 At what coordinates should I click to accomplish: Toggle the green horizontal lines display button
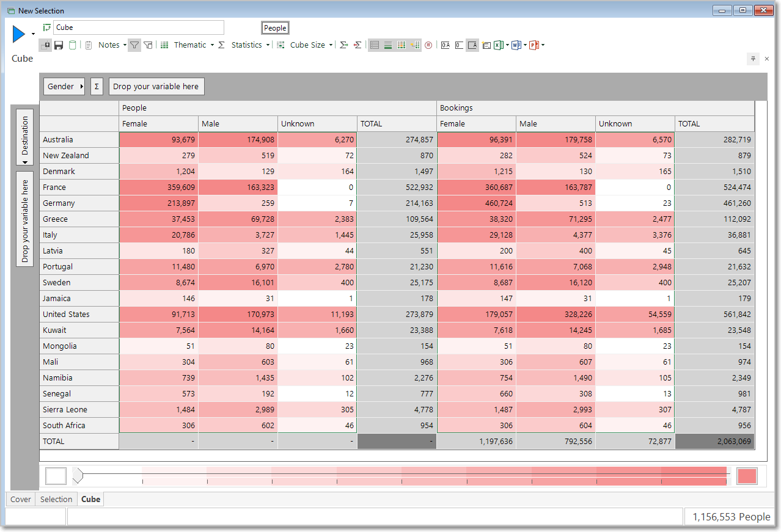(x=388, y=45)
